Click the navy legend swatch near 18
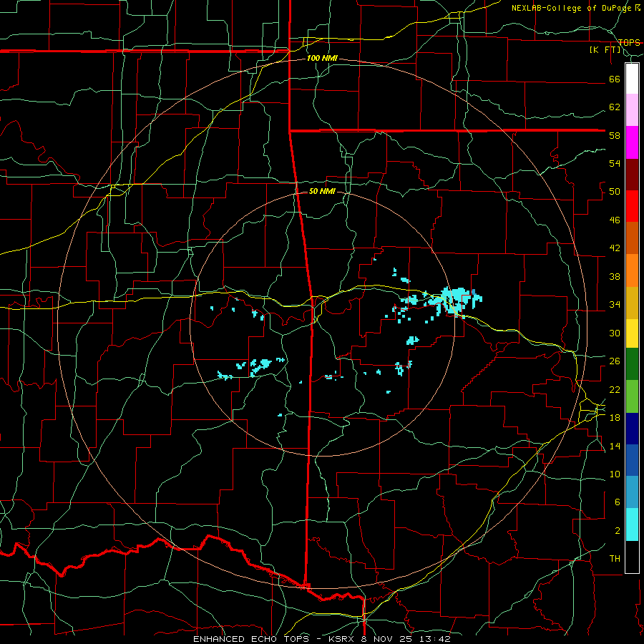This screenshot has height=644, width=644. pos(632,429)
